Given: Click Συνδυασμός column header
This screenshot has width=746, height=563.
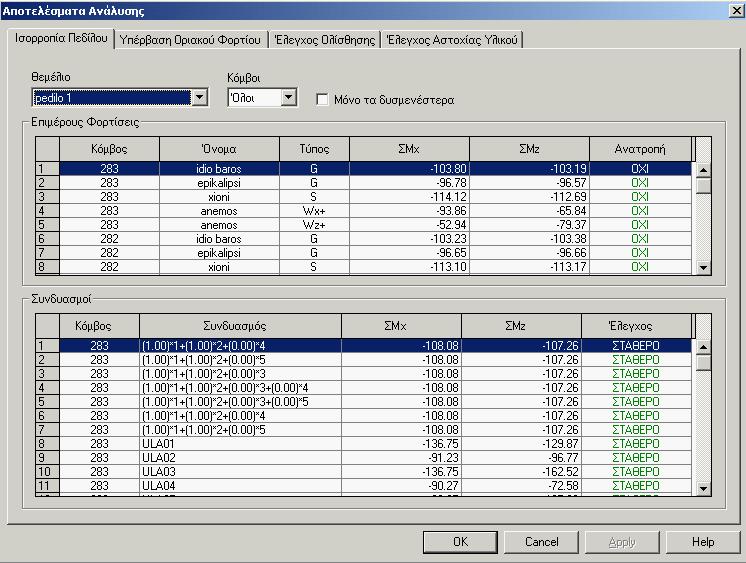Looking at the screenshot, I should pyautogui.click(x=240, y=326).
